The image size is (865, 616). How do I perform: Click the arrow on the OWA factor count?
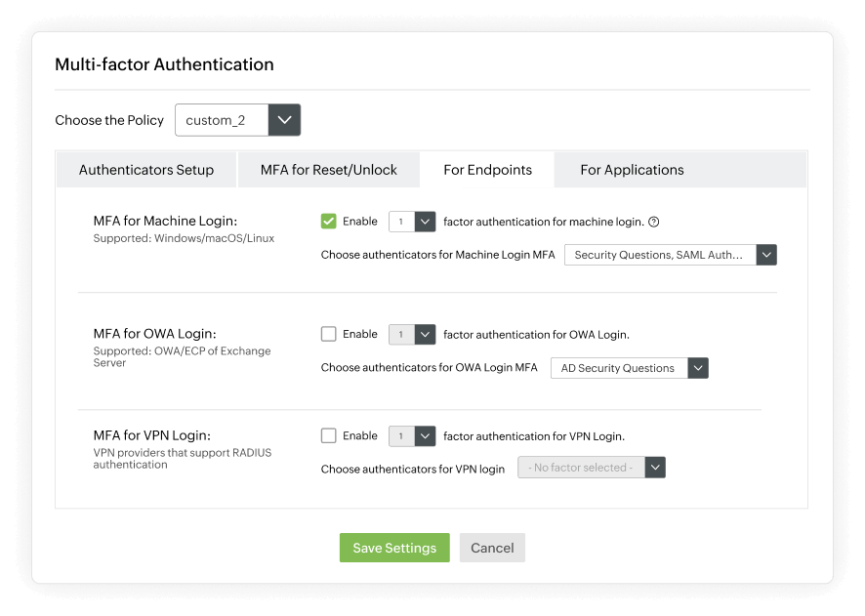[x=425, y=334]
